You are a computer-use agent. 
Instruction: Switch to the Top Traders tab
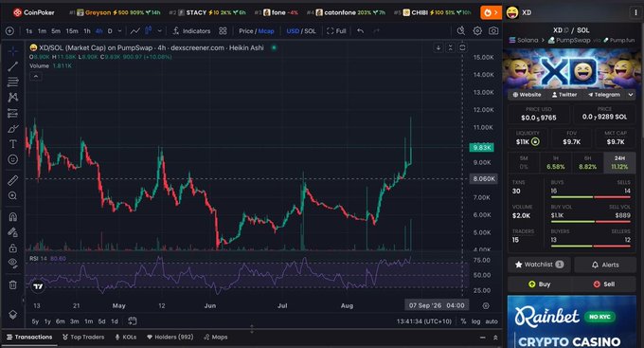(83, 337)
